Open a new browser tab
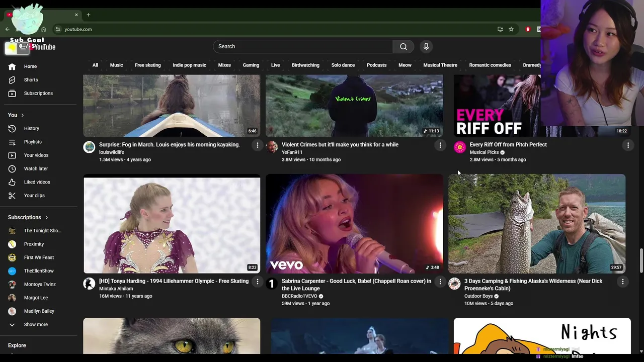 88,15
